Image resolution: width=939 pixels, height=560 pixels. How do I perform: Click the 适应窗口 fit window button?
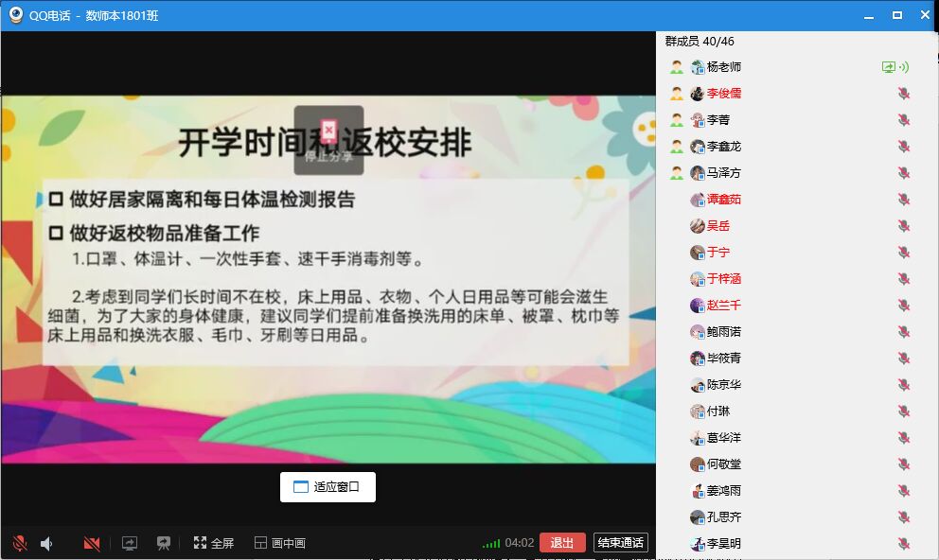pyautogui.click(x=328, y=487)
